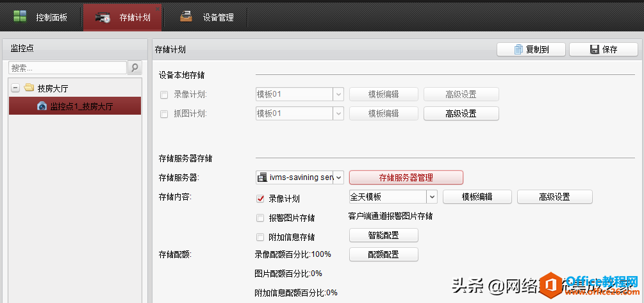The height and width of the screenshot is (303, 644).
Task: Click 模板编辑 in 录像计划 local row
Action: pyautogui.click(x=384, y=94)
